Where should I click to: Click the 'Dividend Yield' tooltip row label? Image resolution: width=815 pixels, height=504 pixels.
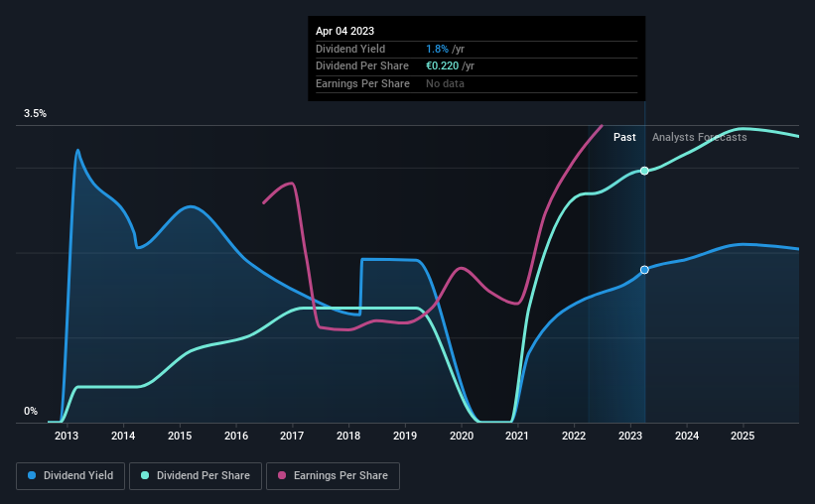click(350, 49)
